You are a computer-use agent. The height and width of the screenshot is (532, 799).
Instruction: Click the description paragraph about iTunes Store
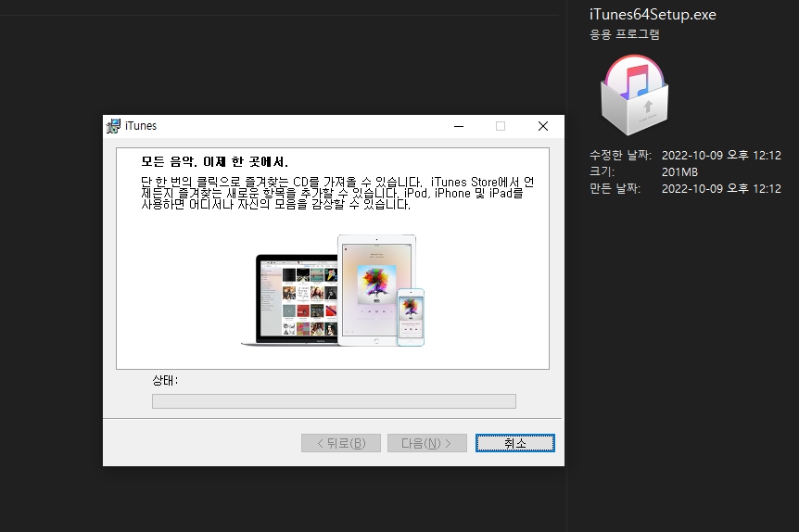pos(337,194)
